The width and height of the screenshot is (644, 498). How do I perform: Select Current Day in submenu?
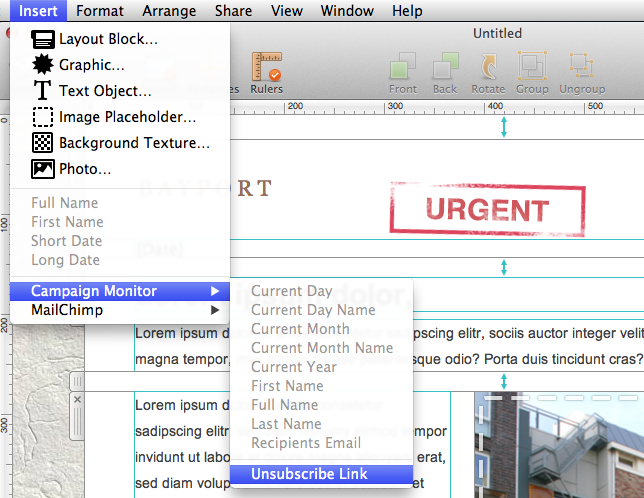322,291
